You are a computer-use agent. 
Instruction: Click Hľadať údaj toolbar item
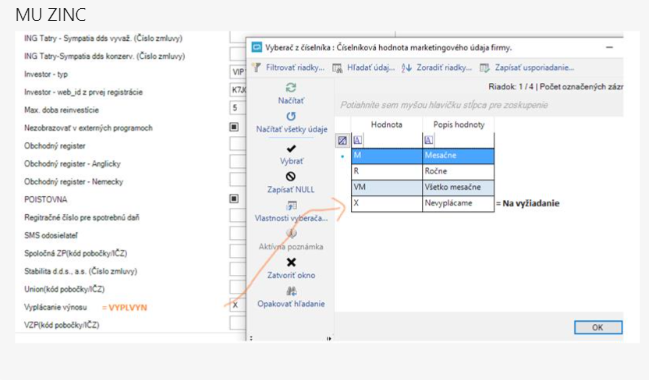click(363, 67)
